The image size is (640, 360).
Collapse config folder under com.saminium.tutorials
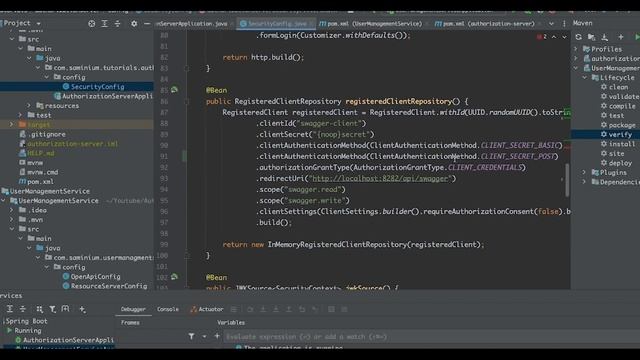pyautogui.click(x=47, y=77)
